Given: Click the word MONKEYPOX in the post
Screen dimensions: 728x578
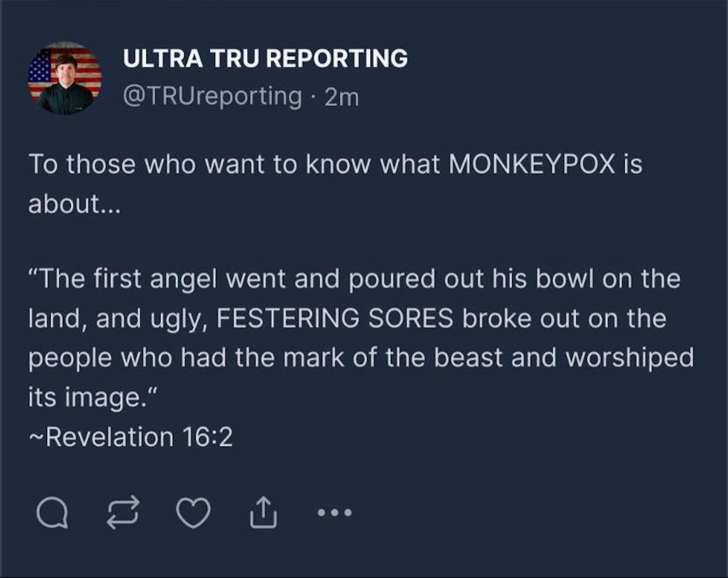Looking at the screenshot, I should 532,164.
